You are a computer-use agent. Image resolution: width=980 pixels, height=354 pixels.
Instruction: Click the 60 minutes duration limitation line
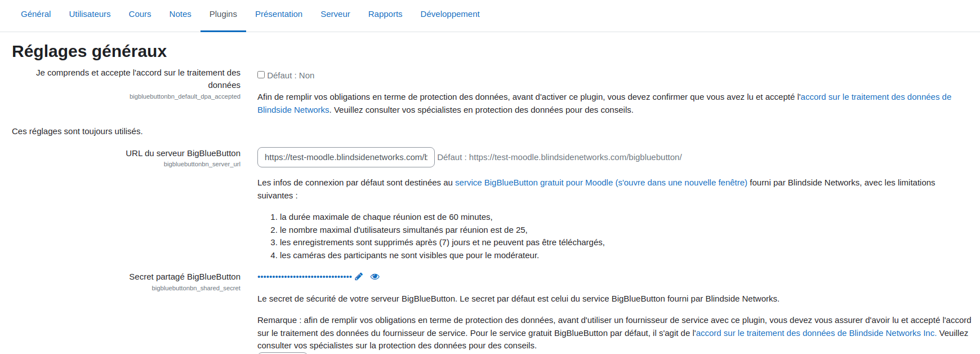pyautogui.click(x=386, y=217)
